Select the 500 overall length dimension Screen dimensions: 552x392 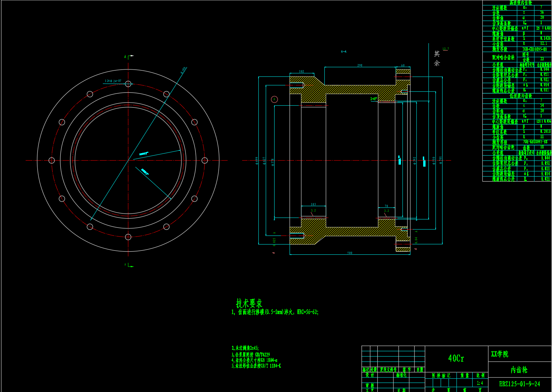click(350, 253)
